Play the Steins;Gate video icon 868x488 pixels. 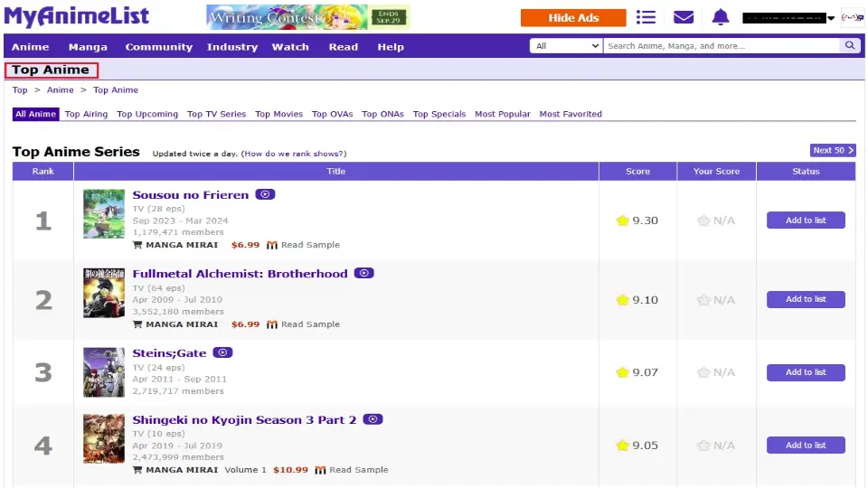[222, 352]
